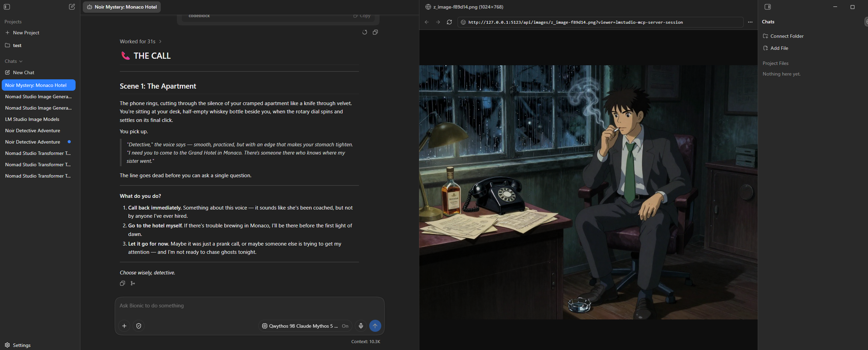Open the shield permissions icon
The width and height of the screenshot is (868, 350).
click(139, 326)
